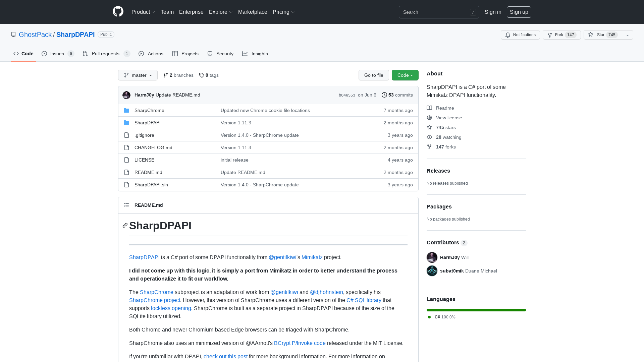Click the Go to file button
644x362 pixels.
(374, 75)
